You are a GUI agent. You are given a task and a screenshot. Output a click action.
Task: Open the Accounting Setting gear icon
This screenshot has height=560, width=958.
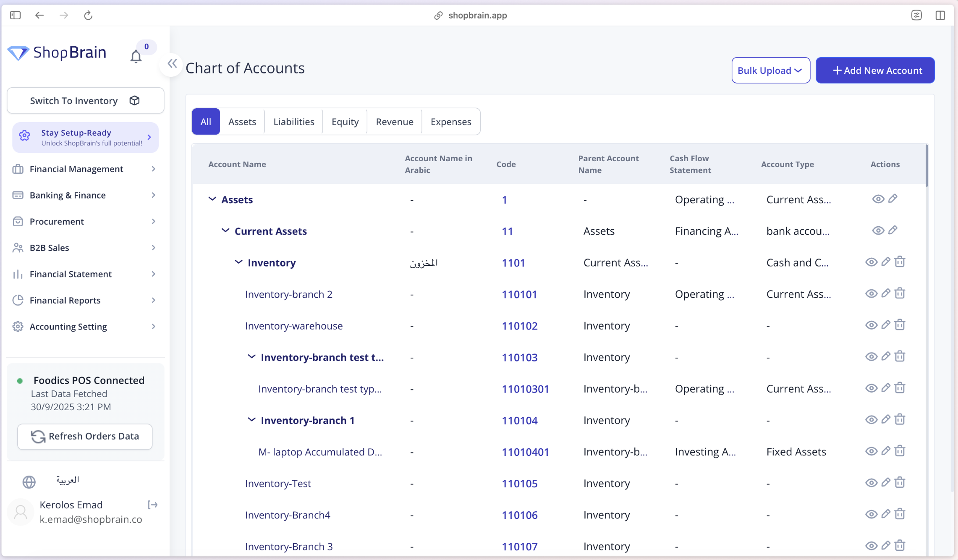coord(18,326)
